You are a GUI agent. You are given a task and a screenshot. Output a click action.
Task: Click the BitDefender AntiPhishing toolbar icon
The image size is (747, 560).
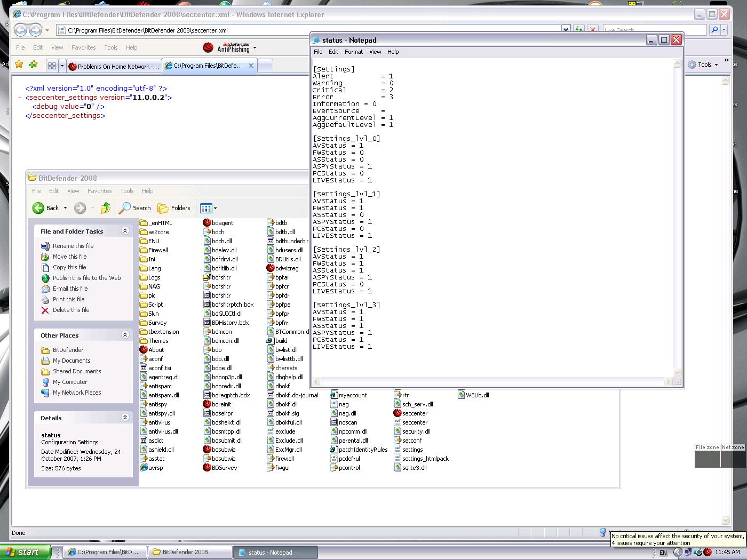click(x=208, y=48)
